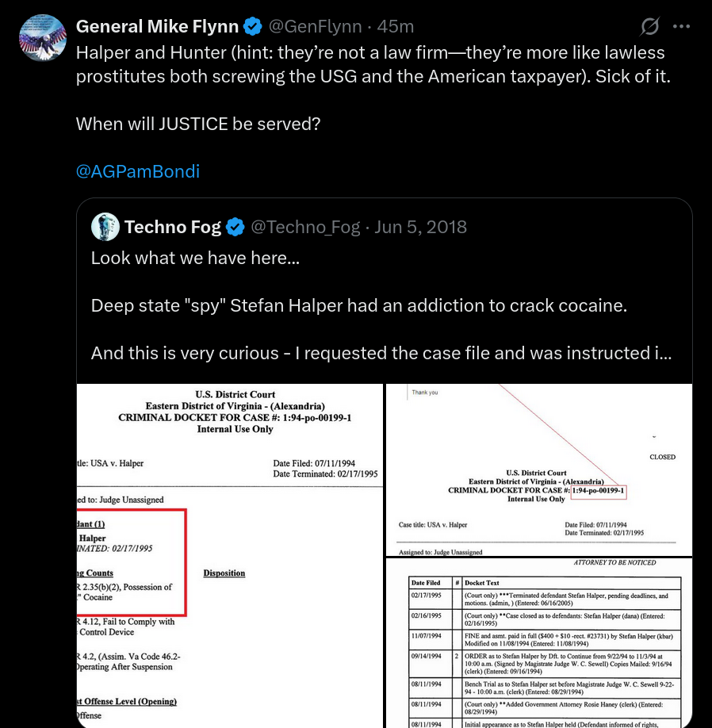The height and width of the screenshot is (728, 712).
Task: Click General Mike Flynn's verified badge
Action: [x=253, y=26]
